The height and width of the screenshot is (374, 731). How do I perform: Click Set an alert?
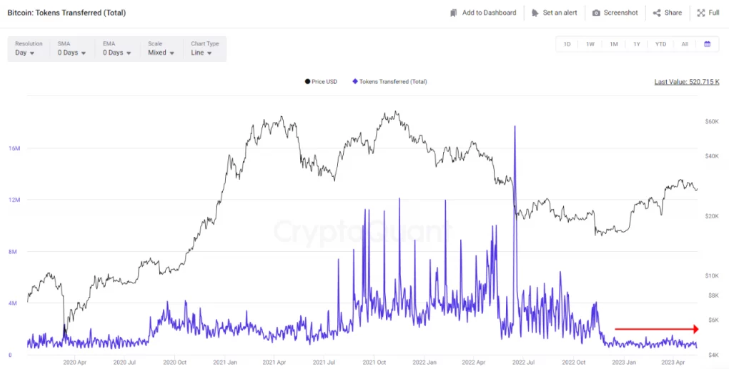tap(560, 13)
